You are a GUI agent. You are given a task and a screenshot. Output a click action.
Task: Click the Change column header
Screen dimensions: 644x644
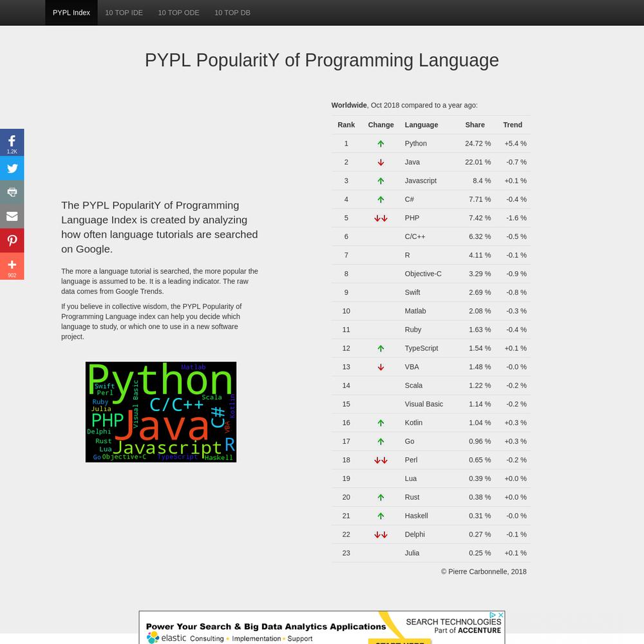pos(381,125)
